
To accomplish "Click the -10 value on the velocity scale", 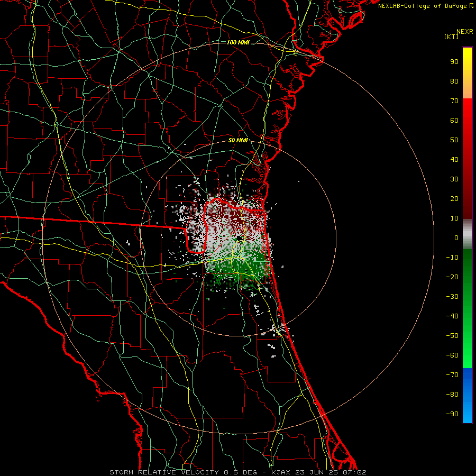I will pyautogui.click(x=452, y=258).
